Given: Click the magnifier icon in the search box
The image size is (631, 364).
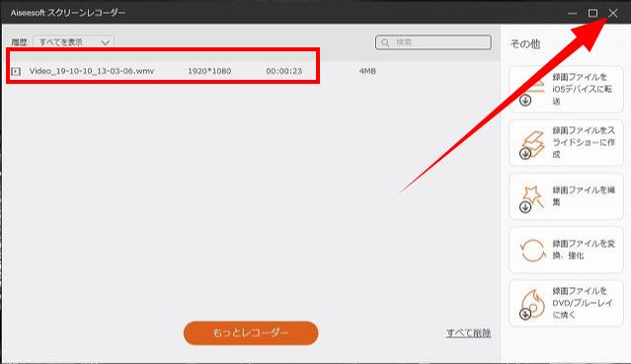Looking at the screenshot, I should point(385,42).
